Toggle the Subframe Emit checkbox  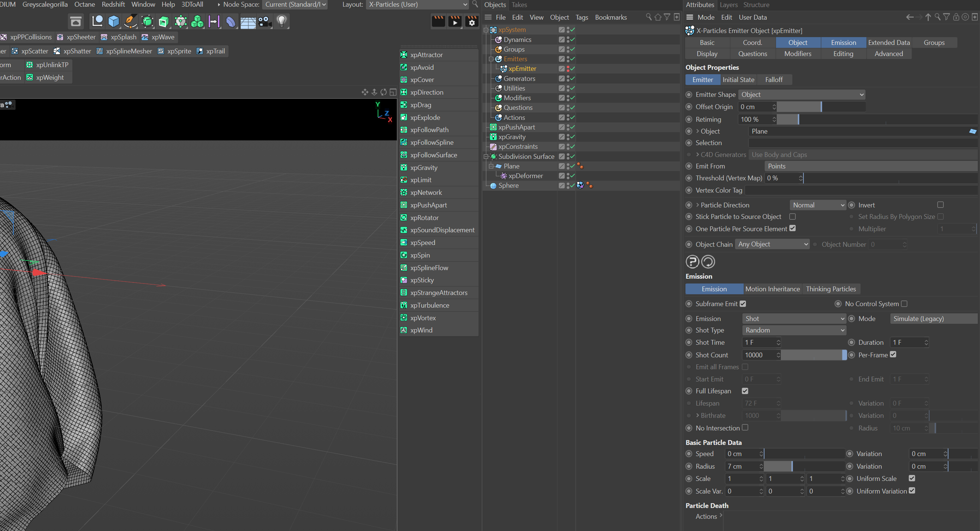[743, 304]
